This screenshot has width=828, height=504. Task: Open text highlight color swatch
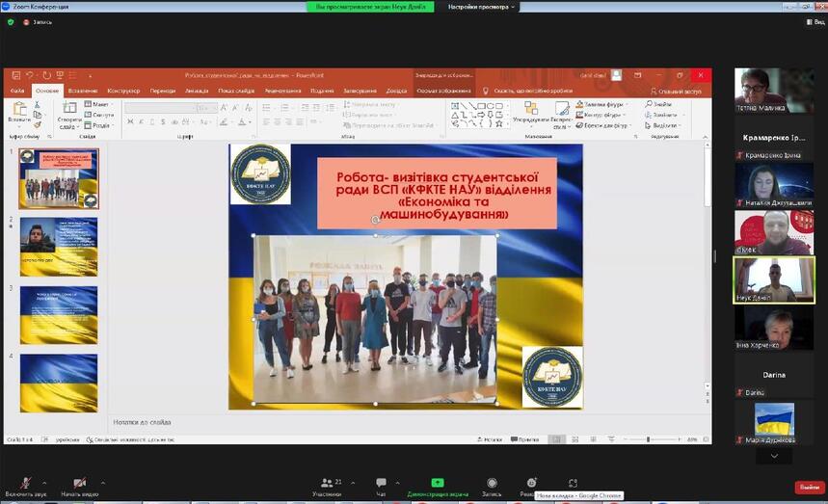tap(224, 122)
